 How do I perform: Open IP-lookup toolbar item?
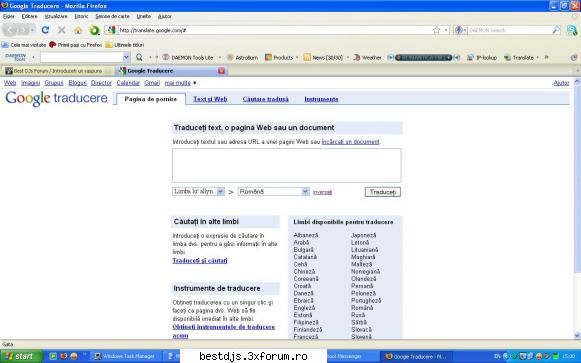[482, 57]
